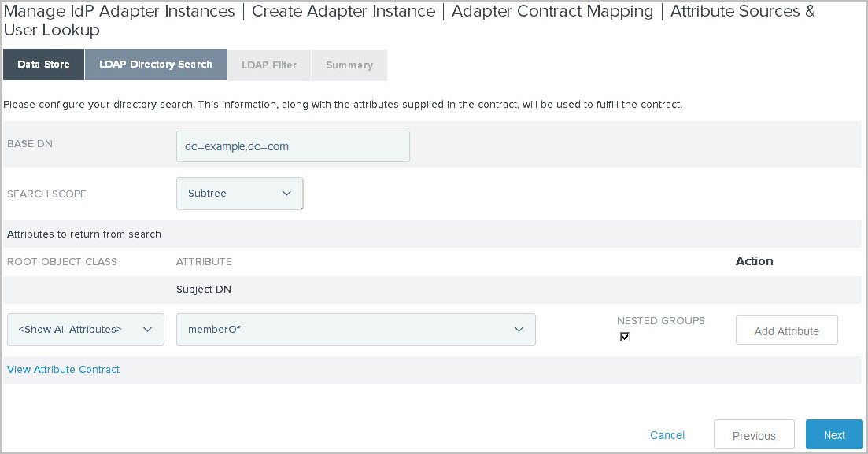Navigate to Create Adapter Instance
Image resolution: width=868 pixels, height=454 pixels.
point(343,11)
